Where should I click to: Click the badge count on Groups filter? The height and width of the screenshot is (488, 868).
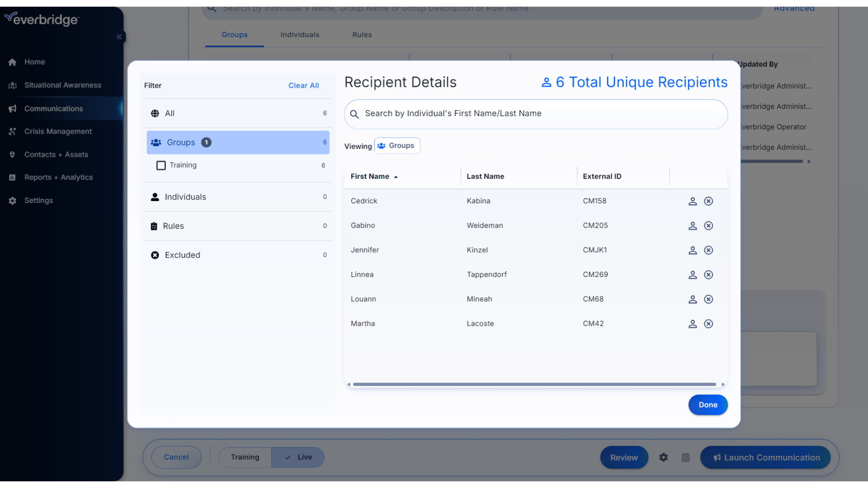tap(206, 142)
